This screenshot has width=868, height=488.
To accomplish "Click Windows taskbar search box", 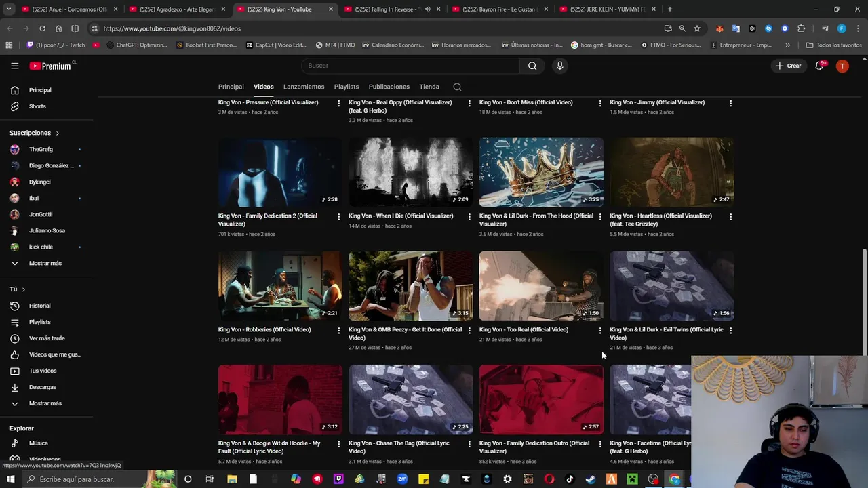I will tap(98, 479).
